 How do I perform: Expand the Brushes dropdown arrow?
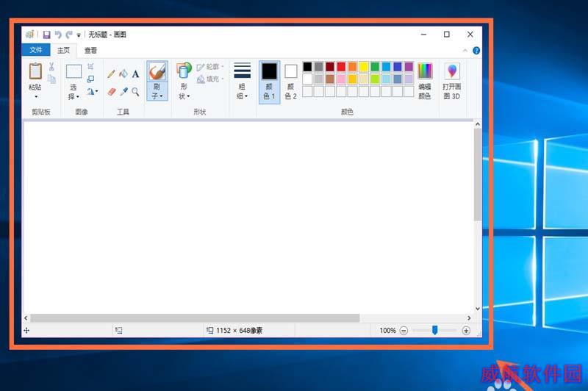[161, 96]
